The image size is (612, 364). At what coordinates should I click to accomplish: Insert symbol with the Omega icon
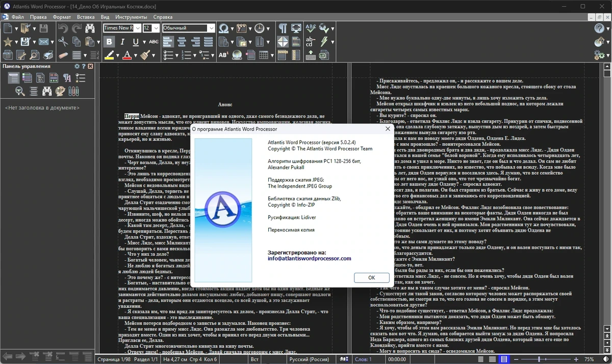coord(223,29)
